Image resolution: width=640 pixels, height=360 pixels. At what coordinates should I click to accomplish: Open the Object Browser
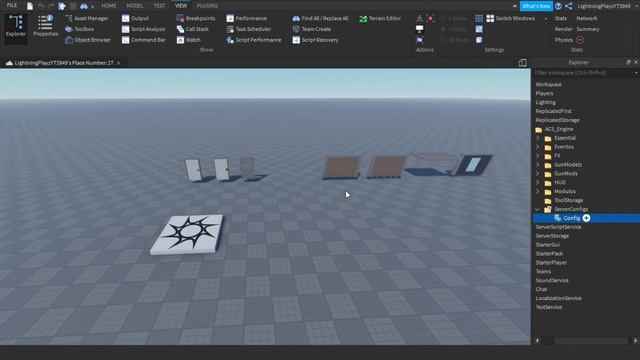pyautogui.click(x=88, y=40)
